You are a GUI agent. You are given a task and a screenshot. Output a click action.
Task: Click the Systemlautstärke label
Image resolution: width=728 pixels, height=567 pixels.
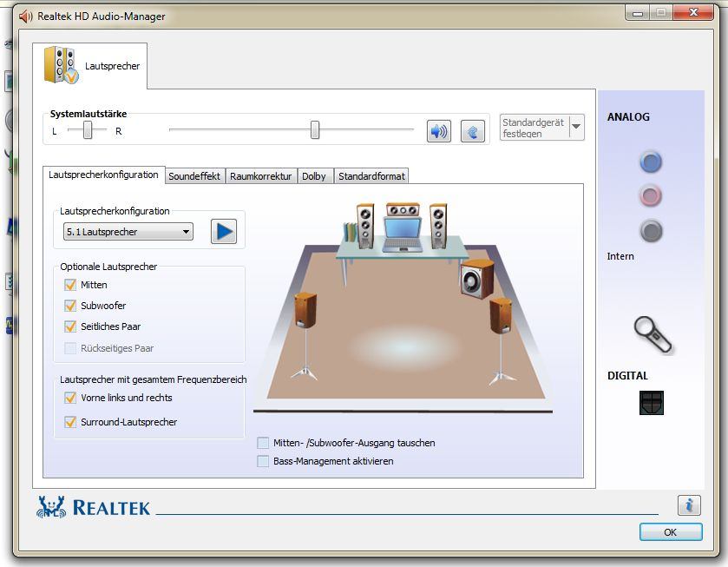tap(89, 114)
